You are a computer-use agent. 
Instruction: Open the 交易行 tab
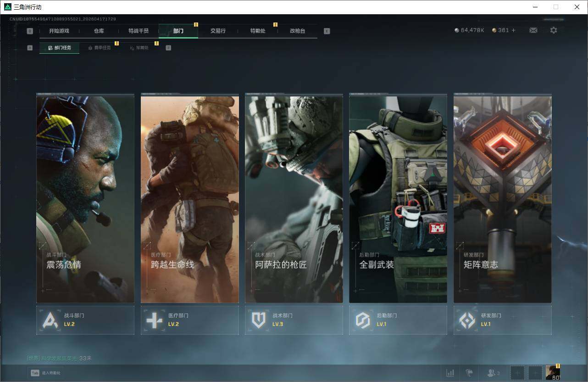pyautogui.click(x=218, y=31)
